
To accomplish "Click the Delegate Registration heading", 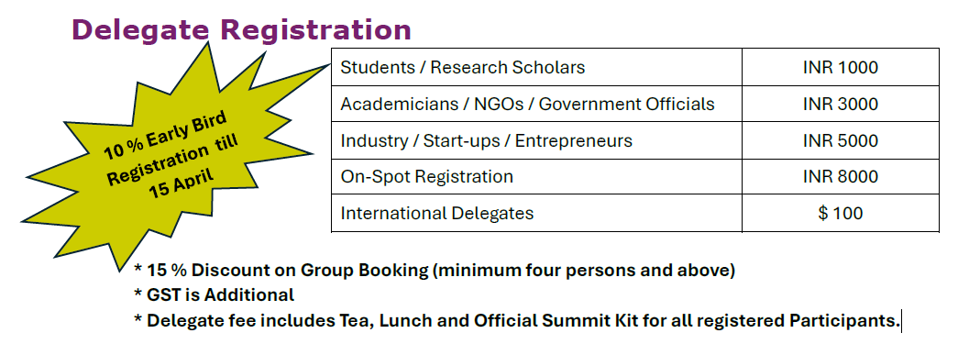I will tap(242, 29).
